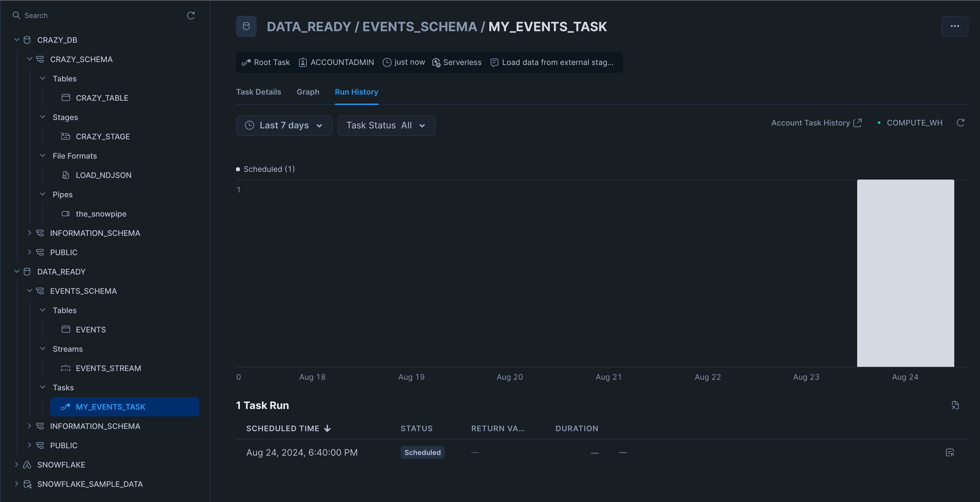The height and width of the screenshot is (502, 980).
Task: Click the DATA_READY database icon in tree
Action: 27,272
